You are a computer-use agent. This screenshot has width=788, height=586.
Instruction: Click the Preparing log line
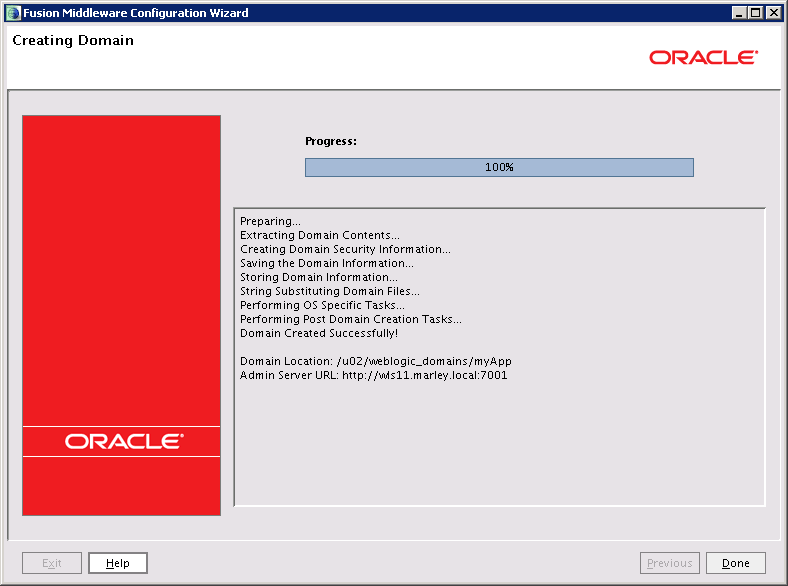[x=270, y=221]
